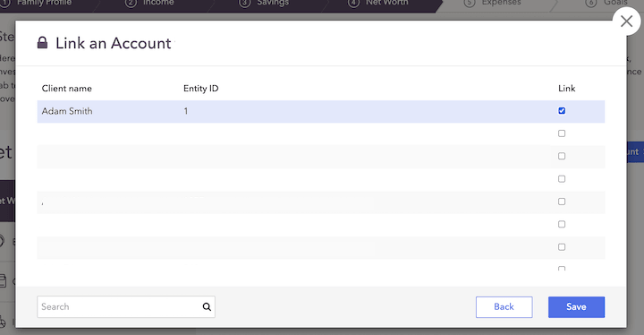Go Back from the link dialog
The image size is (644, 335).
tap(504, 307)
